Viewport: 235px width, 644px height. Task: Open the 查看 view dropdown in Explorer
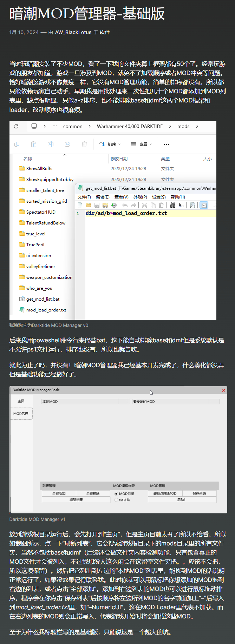tap(141, 144)
